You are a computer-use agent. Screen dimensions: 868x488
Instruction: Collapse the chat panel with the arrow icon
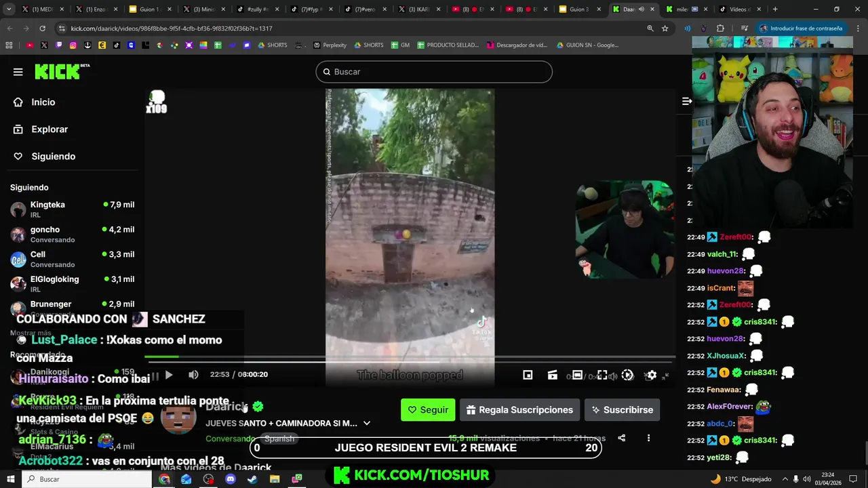(686, 101)
